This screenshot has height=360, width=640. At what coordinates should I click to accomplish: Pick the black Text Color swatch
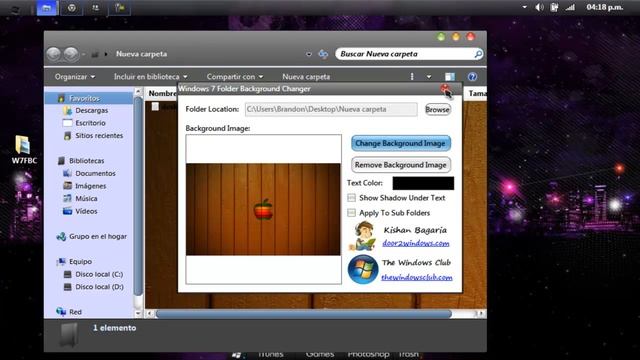pyautogui.click(x=423, y=183)
